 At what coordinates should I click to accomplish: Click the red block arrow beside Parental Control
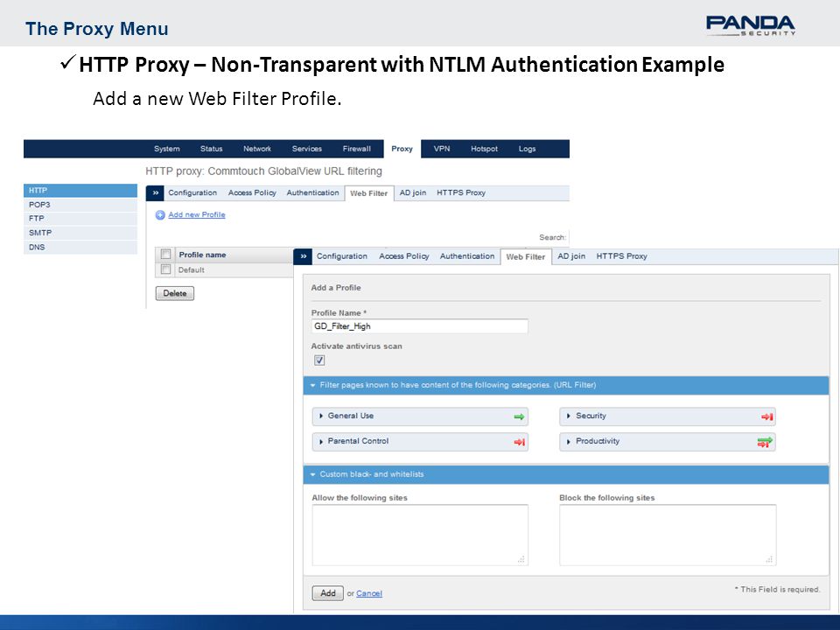point(519,442)
